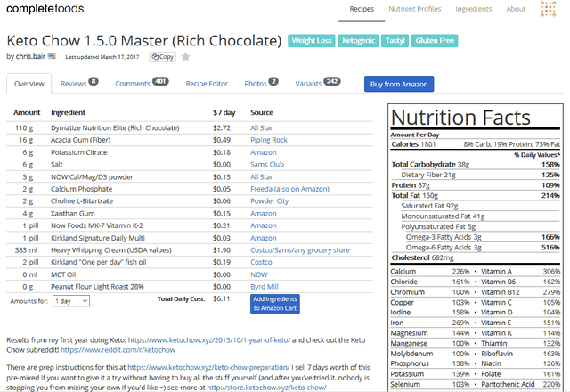570x392 pixels.
Task: Click the Choline L-Bitartrate ingredient
Action: tap(82, 201)
